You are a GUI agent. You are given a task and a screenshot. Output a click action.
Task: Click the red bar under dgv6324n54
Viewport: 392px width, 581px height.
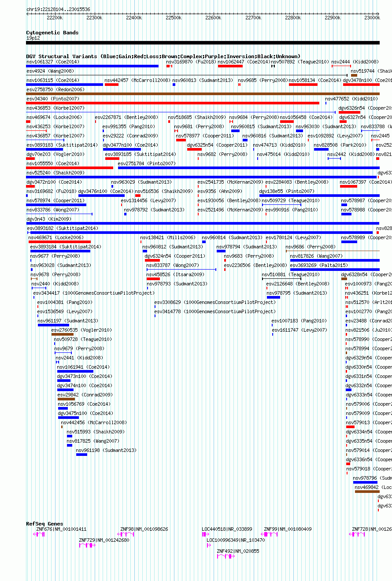152,260
